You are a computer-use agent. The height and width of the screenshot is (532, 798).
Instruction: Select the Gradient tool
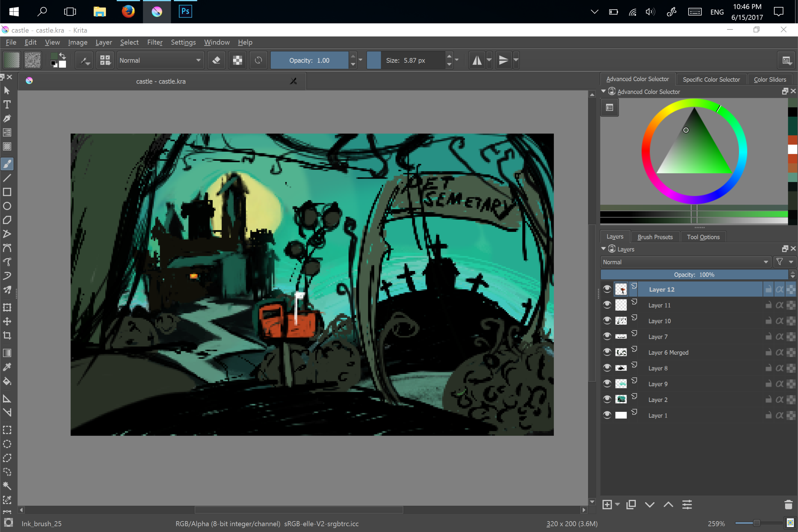point(7,353)
